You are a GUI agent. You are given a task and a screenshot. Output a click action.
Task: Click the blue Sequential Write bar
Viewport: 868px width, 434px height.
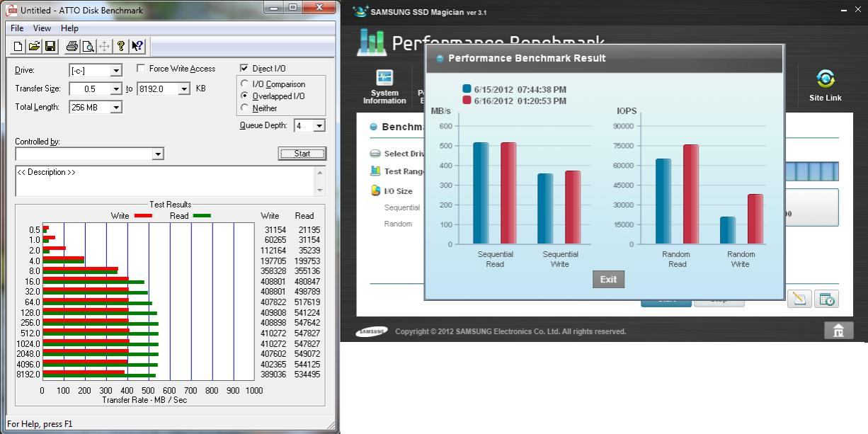545,208
